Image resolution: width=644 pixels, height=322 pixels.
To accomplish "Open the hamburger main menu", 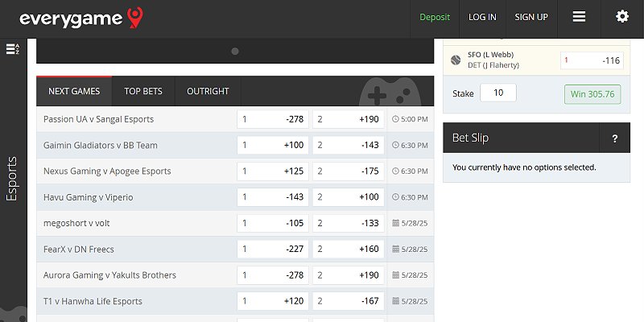I will 579,17.
